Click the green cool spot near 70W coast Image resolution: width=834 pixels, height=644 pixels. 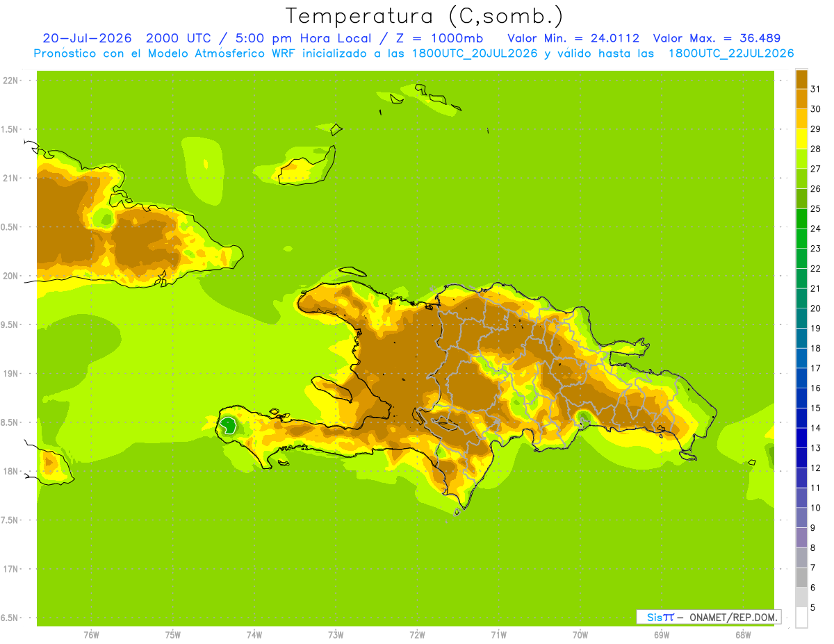pos(583,418)
